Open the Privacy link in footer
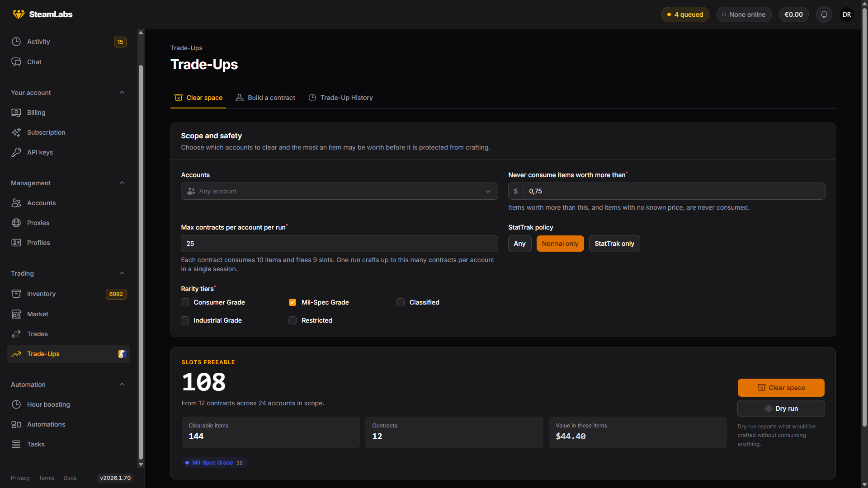Screen dimensions: 868x488 click(20, 478)
